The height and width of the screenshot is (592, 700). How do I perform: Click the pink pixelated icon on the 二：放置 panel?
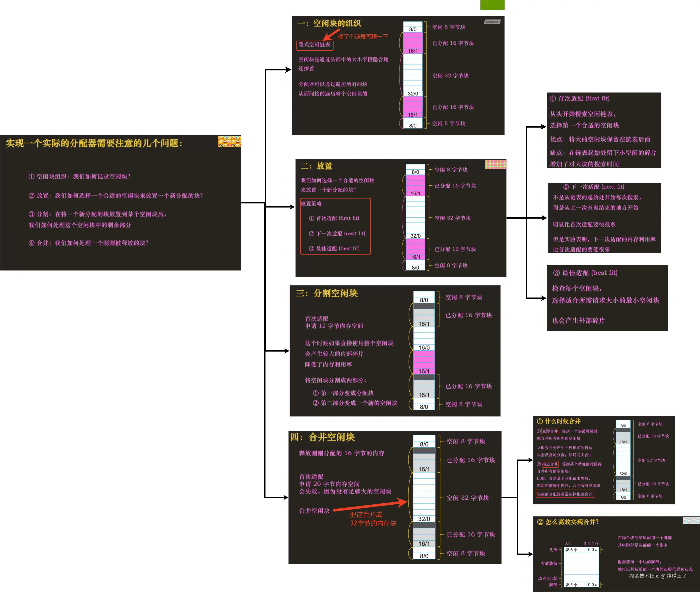[x=496, y=164]
